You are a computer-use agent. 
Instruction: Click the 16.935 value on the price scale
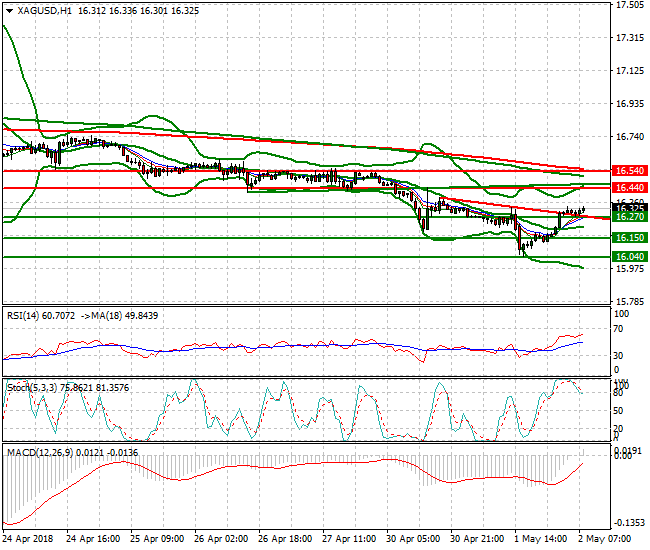(629, 104)
